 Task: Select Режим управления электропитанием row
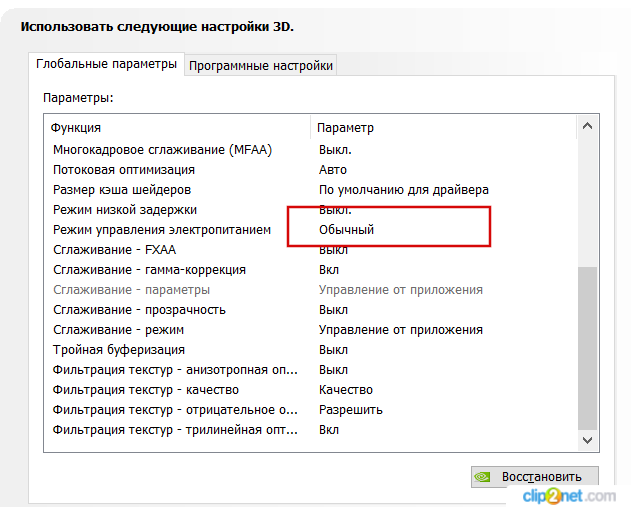[310, 230]
